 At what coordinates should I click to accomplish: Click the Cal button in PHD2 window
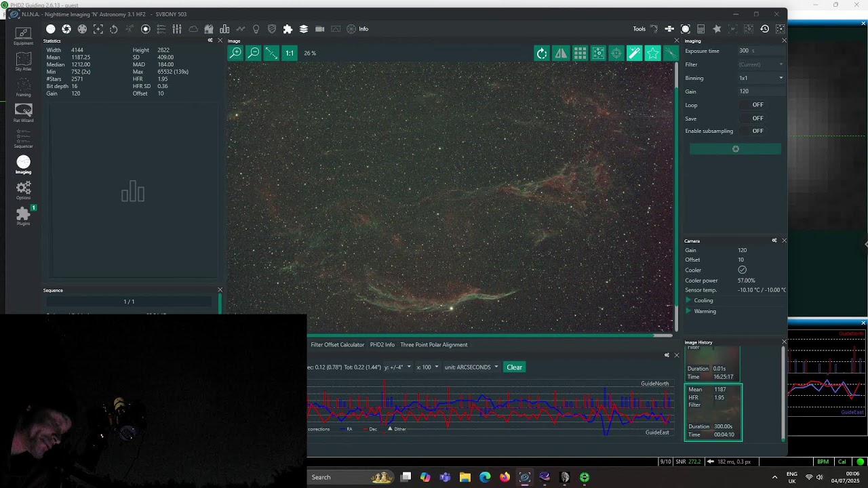842,462
